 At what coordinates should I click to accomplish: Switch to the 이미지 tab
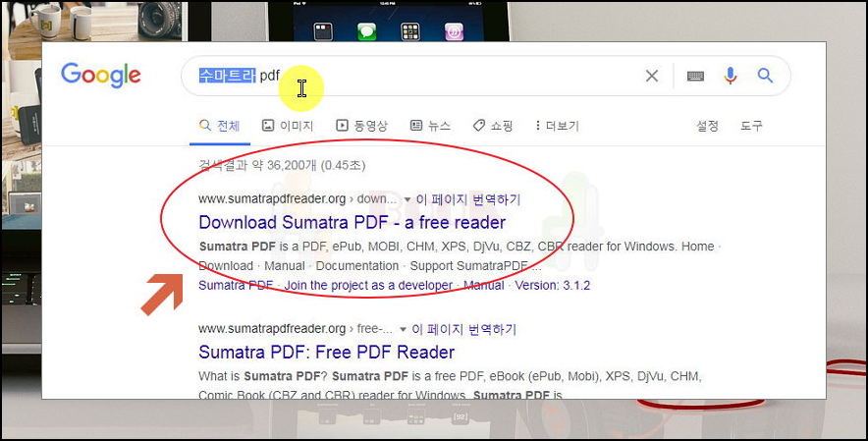point(288,126)
